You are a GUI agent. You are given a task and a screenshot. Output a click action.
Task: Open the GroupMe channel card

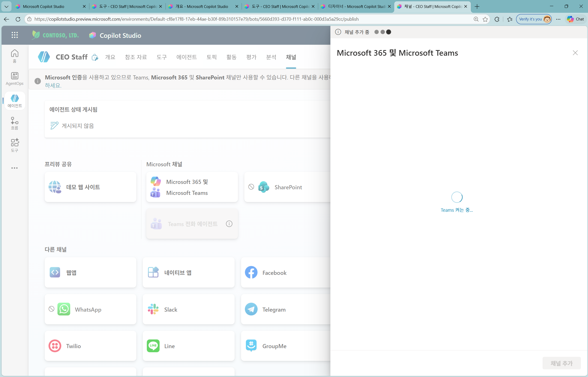286,346
